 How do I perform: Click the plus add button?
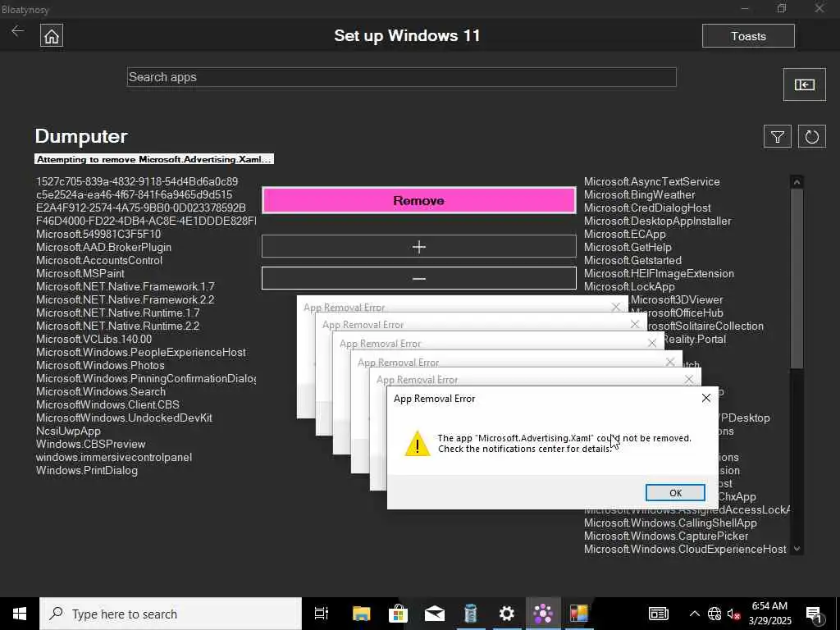[419, 246]
